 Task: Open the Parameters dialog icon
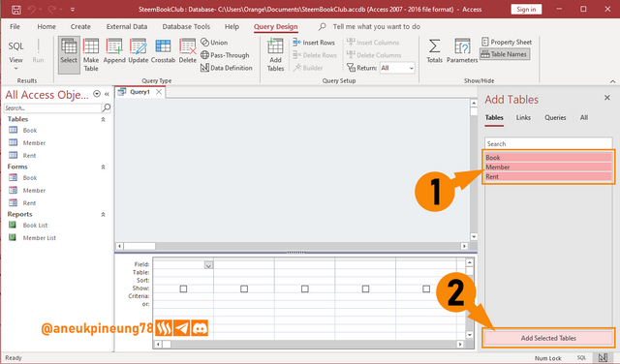462,51
